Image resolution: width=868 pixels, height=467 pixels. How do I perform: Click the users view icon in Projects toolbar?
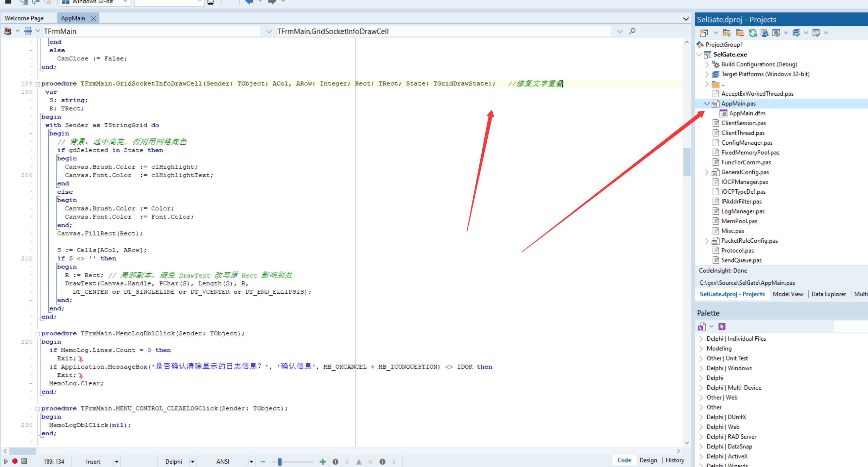pos(764,33)
